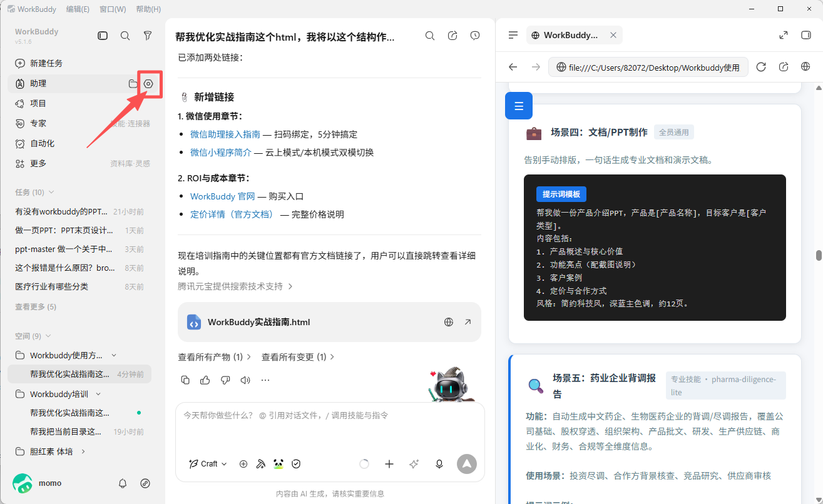
Task: Expand the 胆红素 体培 space folder
Action: tap(83, 451)
